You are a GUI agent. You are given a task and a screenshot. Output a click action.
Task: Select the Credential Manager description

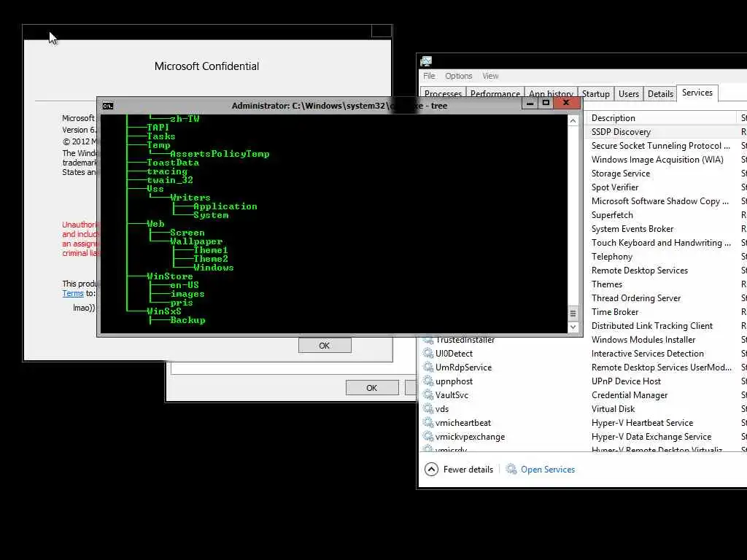click(x=630, y=394)
